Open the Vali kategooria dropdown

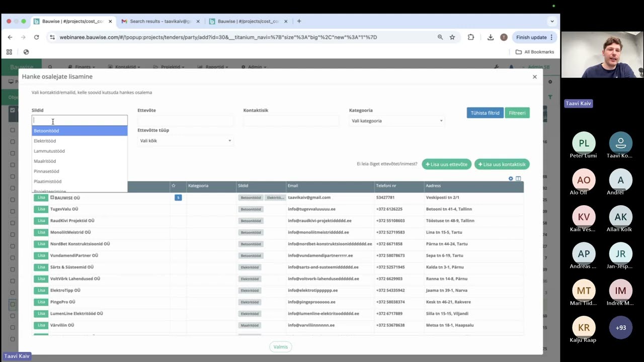click(x=397, y=121)
